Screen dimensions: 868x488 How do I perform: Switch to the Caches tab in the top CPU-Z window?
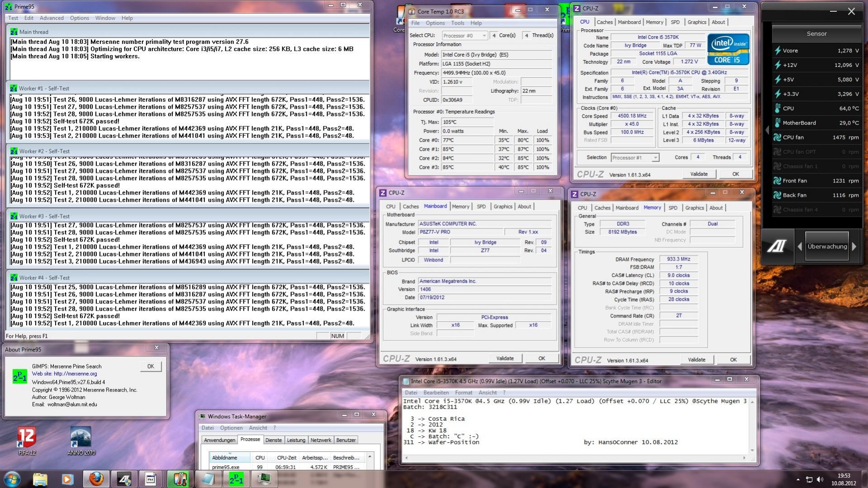[x=604, y=22]
